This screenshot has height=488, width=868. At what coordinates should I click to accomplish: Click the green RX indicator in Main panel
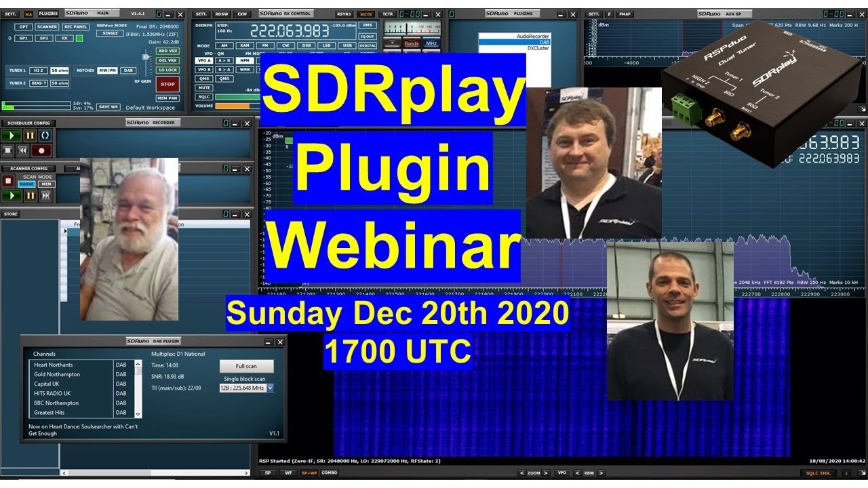[79, 39]
